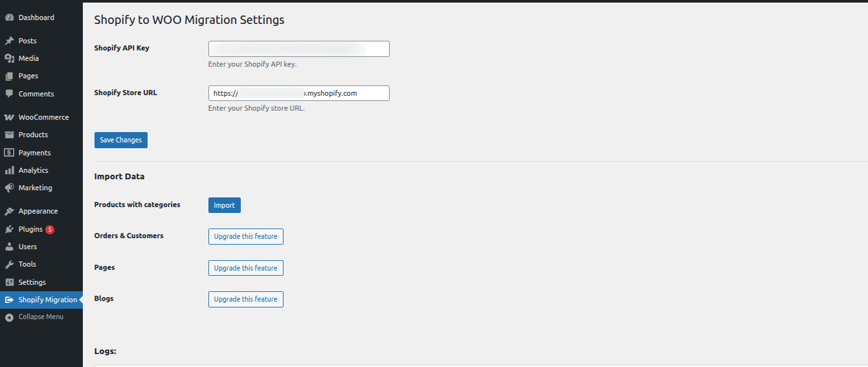
Task: Click 'Enter your Shopify API key.' hint
Action: click(x=252, y=64)
